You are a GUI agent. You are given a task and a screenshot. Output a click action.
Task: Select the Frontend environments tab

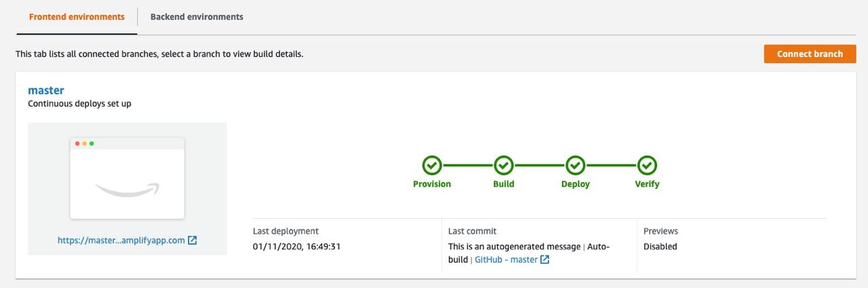pyautogui.click(x=77, y=17)
